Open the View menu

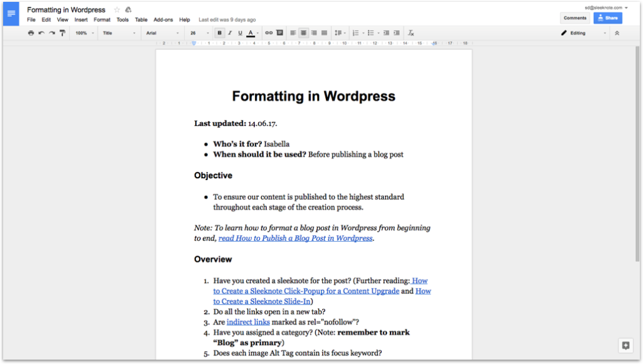[x=62, y=19]
